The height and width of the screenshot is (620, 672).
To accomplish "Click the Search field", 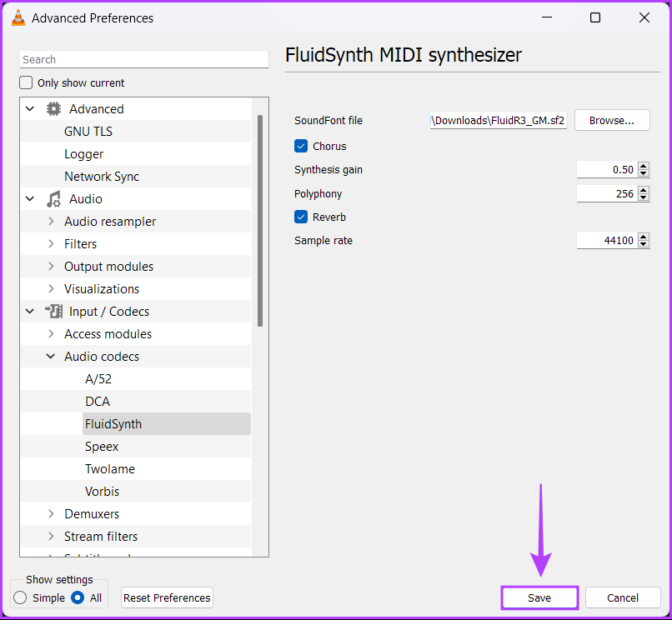I will point(144,59).
